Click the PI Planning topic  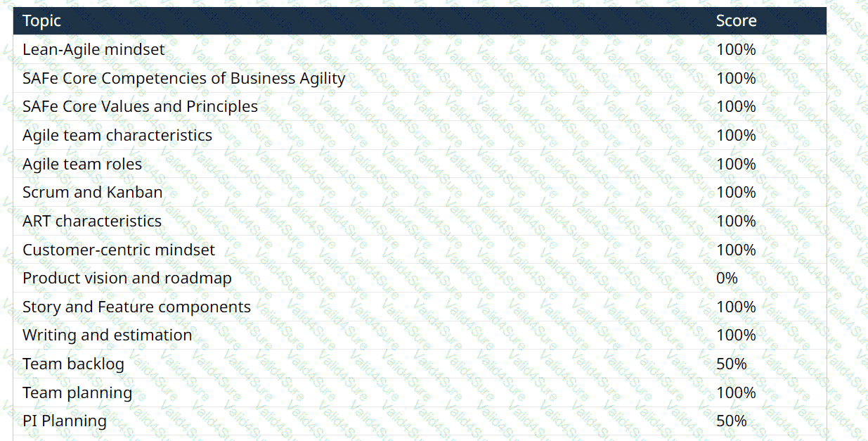[x=65, y=421]
